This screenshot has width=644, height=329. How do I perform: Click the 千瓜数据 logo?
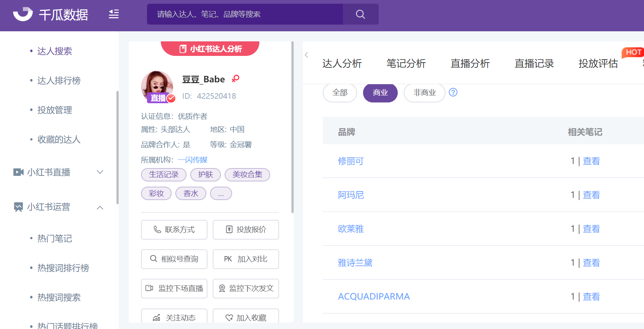[50, 15]
